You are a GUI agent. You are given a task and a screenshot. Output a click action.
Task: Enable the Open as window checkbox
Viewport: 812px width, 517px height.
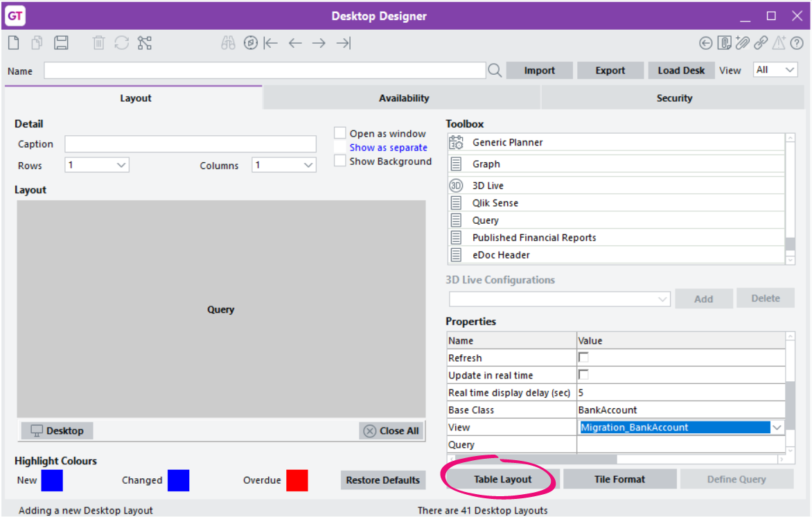[x=339, y=133]
